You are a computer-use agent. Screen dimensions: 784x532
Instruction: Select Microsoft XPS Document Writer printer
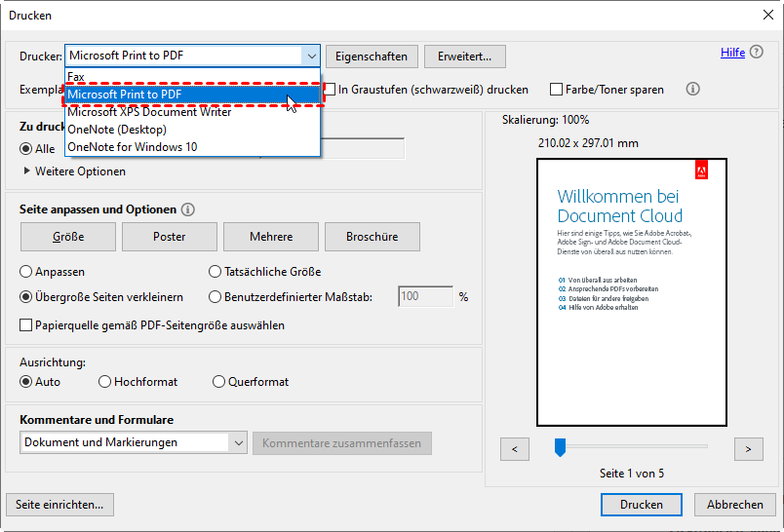pyautogui.click(x=192, y=112)
